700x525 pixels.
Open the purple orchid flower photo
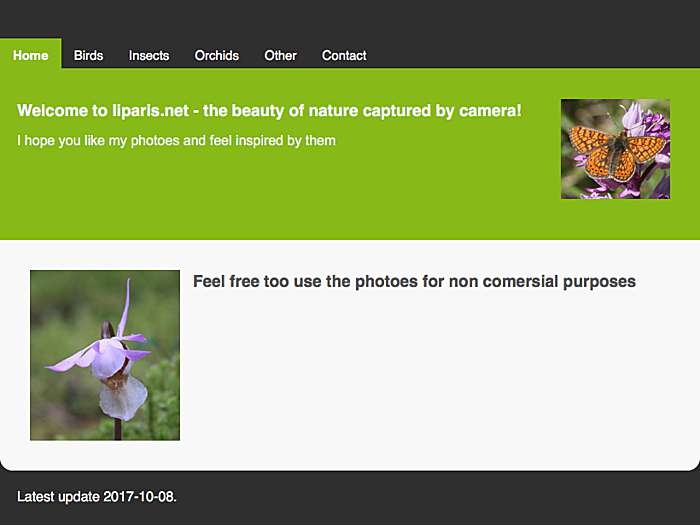[x=105, y=355]
